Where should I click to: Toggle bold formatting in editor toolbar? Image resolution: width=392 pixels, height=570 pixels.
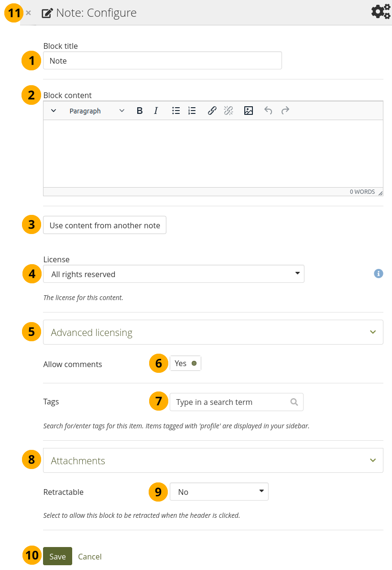140,111
